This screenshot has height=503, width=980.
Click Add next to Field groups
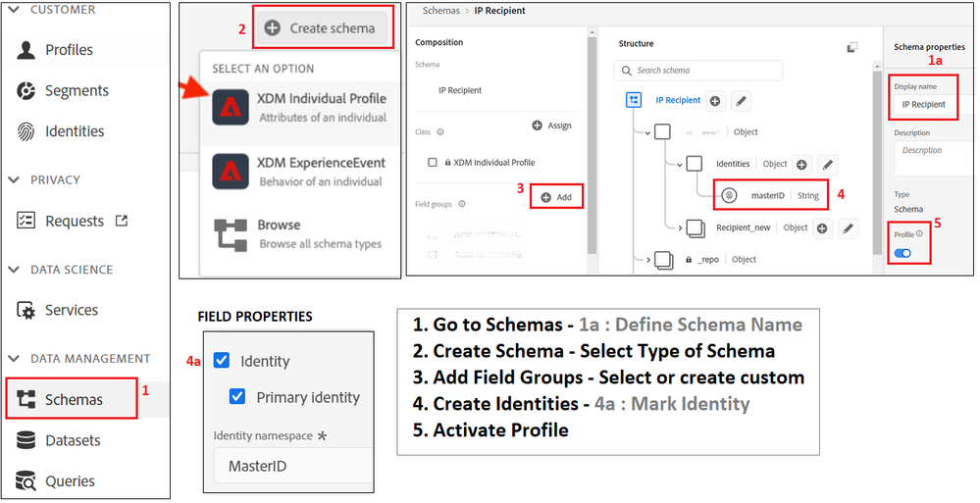[x=556, y=197]
